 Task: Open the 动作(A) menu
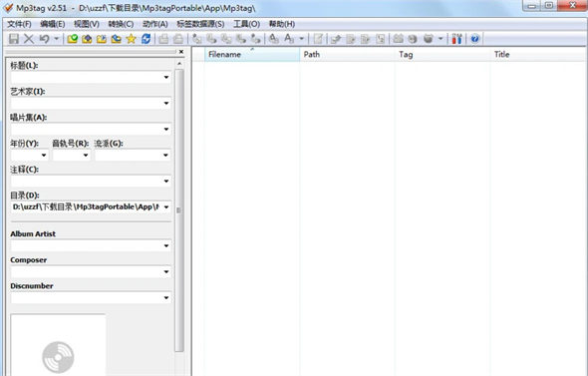click(x=154, y=24)
